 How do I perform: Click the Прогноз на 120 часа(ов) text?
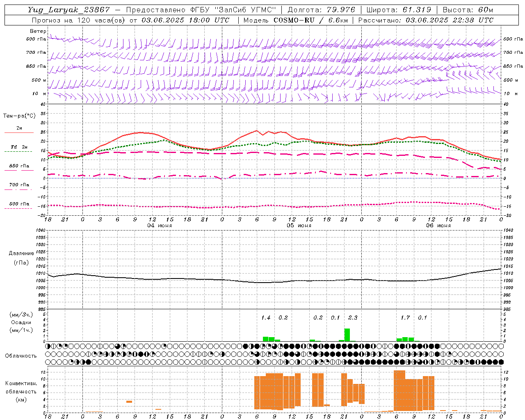click(x=79, y=20)
